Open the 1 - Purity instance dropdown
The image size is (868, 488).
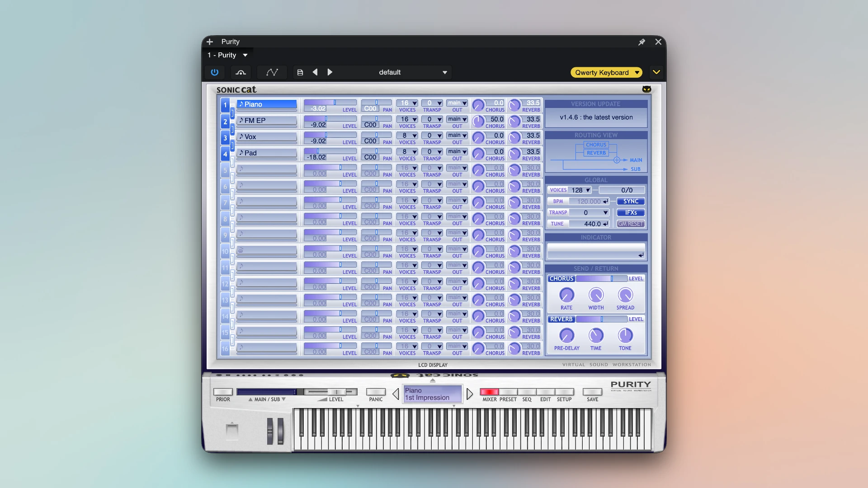tap(228, 55)
